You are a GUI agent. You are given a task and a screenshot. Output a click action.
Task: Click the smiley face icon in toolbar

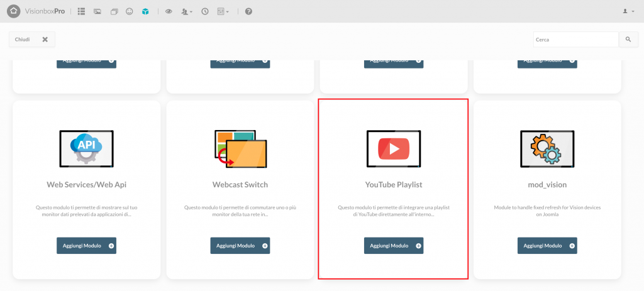click(130, 11)
